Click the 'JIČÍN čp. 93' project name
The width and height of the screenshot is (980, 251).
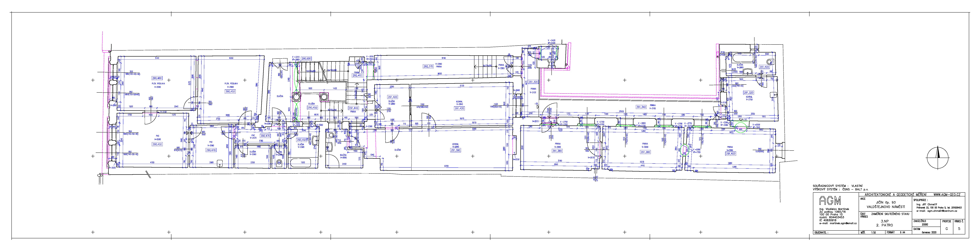click(x=886, y=203)
